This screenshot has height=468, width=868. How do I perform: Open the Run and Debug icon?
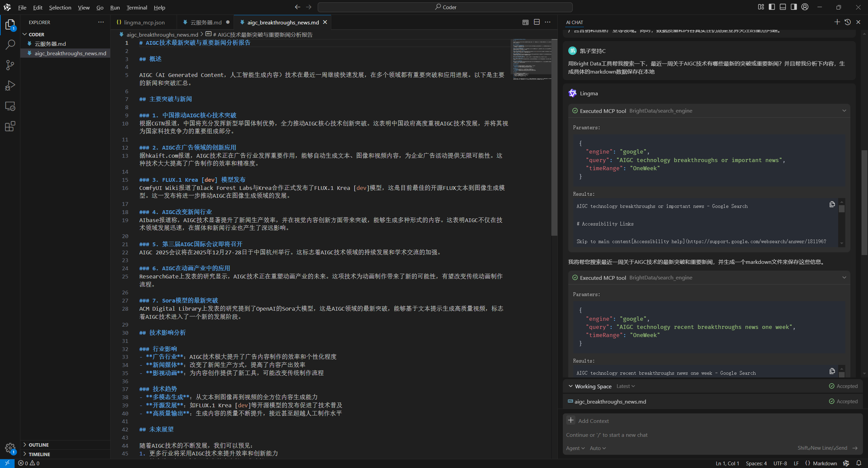click(10, 85)
